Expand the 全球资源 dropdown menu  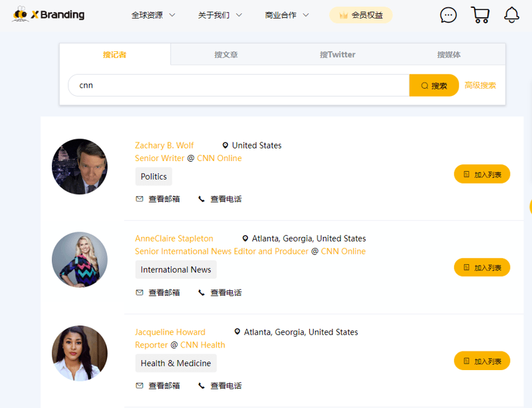coord(154,15)
